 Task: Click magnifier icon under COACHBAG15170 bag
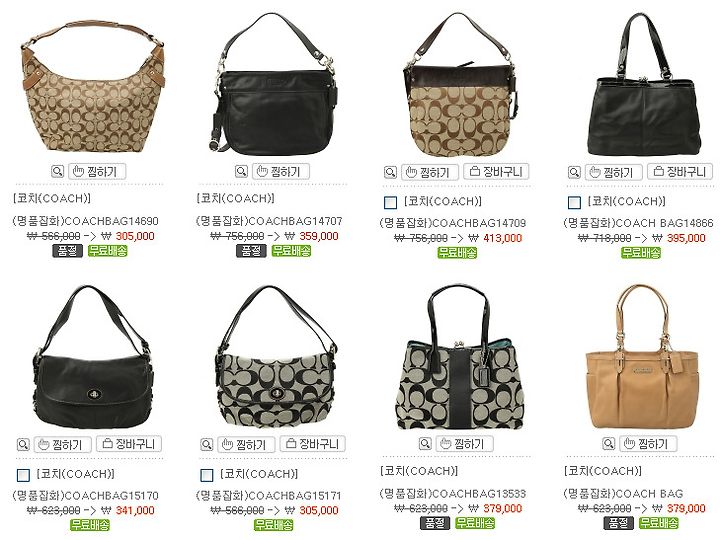(23, 444)
